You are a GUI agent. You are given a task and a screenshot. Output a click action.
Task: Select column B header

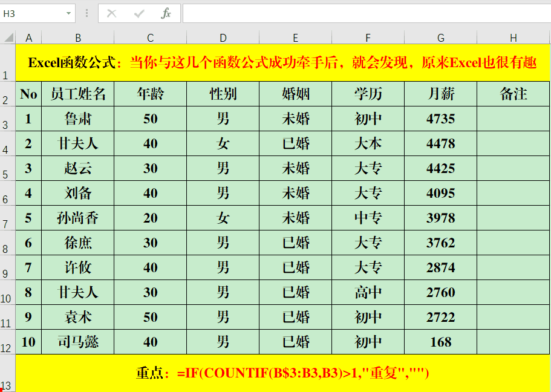point(77,38)
